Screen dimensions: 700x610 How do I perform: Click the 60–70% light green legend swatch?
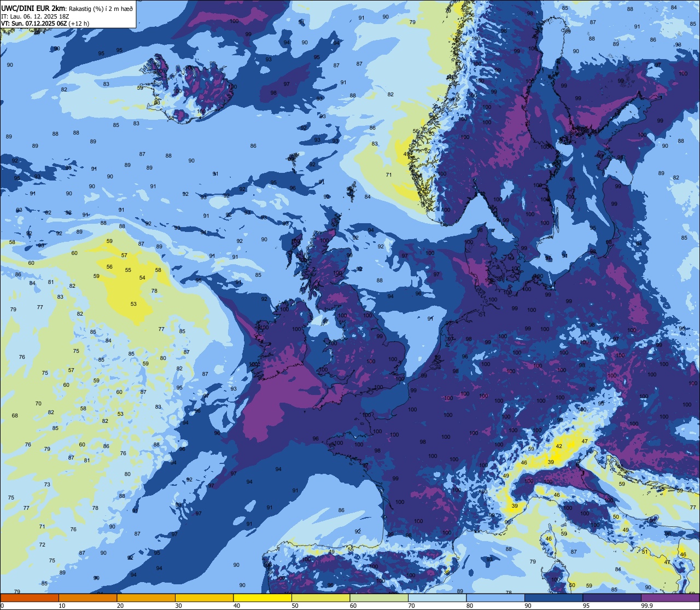(379, 597)
